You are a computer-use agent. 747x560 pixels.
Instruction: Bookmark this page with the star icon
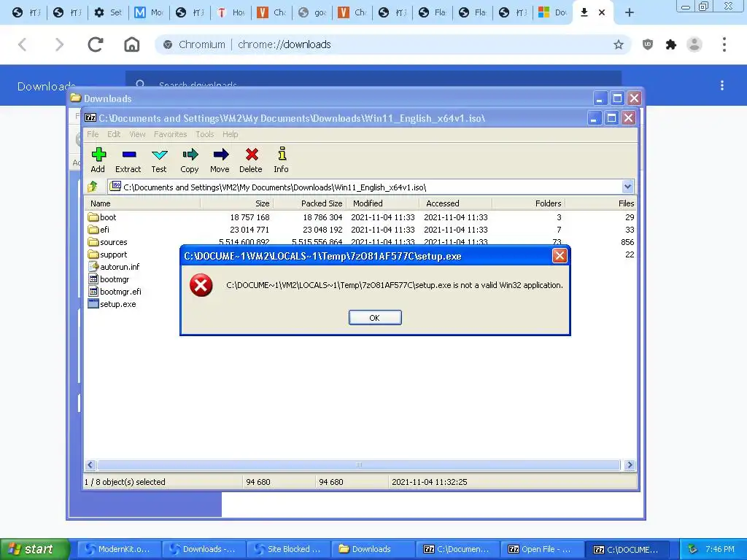point(619,44)
